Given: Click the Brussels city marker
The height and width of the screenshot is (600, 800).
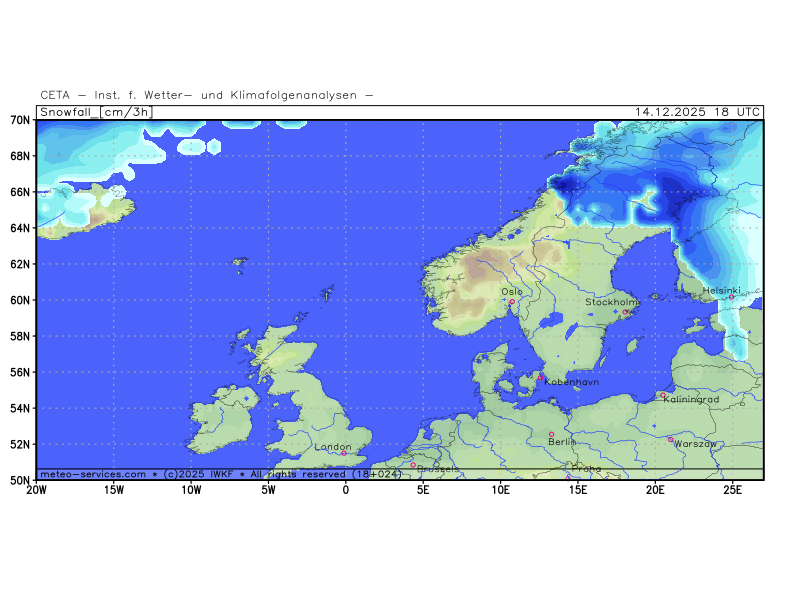Looking at the screenshot, I should coord(413,464).
